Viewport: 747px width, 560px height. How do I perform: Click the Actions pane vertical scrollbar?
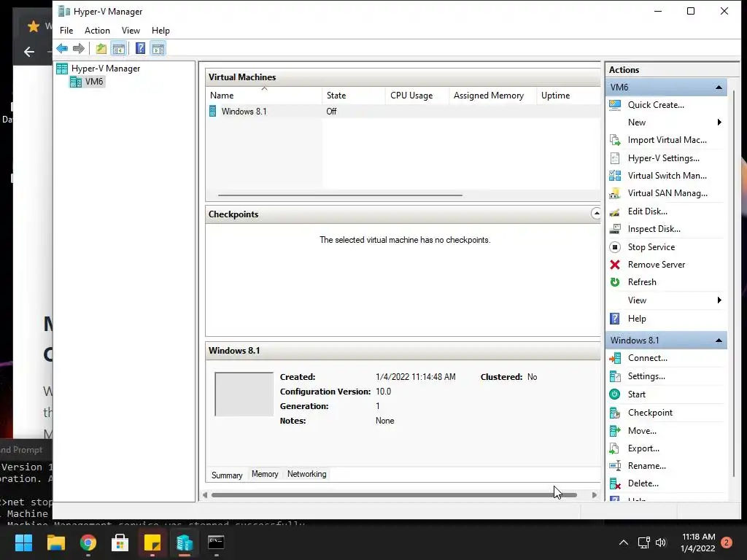click(734, 284)
